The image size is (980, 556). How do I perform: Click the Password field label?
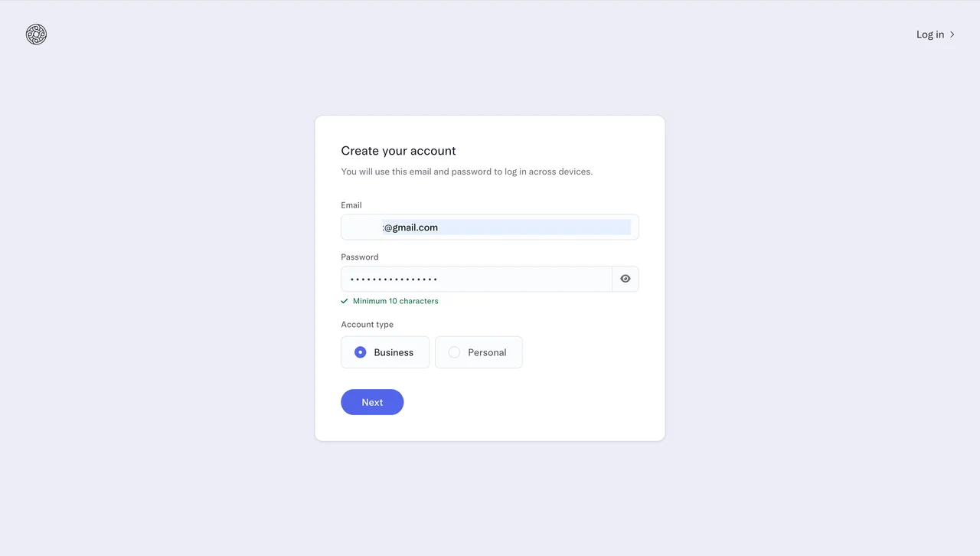[360, 257]
